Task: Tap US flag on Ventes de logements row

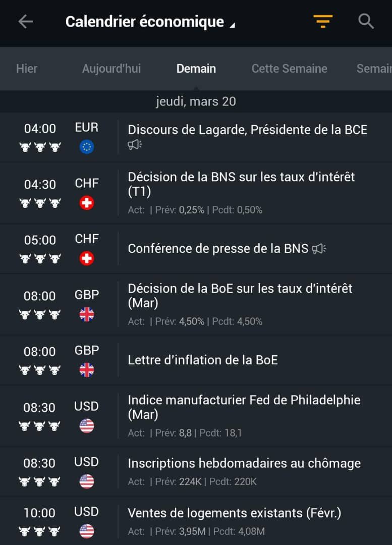Action: (87, 531)
